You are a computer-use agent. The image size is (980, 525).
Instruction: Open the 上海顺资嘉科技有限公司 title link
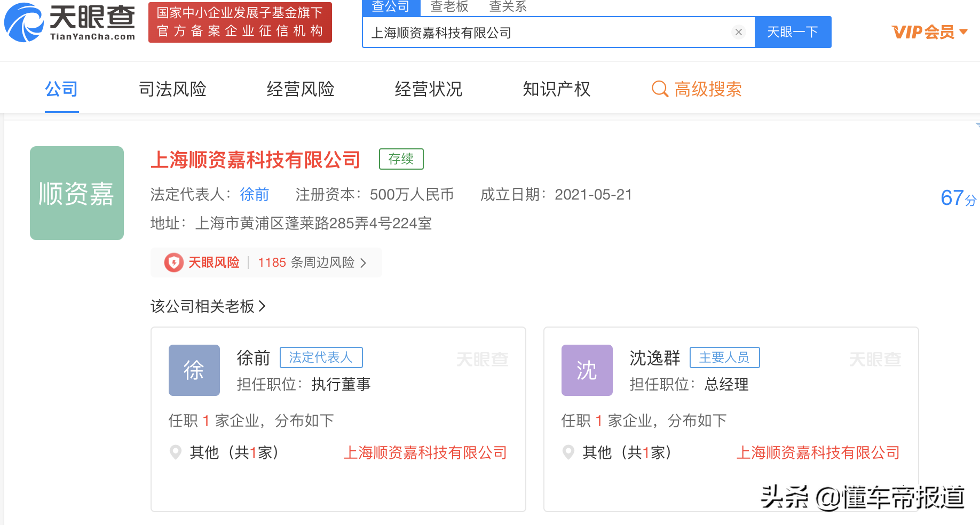click(x=256, y=160)
